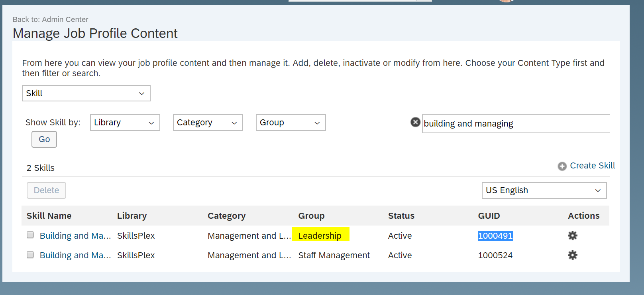
Task: Open actions gear for GUID 1000491 row
Action: click(x=573, y=236)
